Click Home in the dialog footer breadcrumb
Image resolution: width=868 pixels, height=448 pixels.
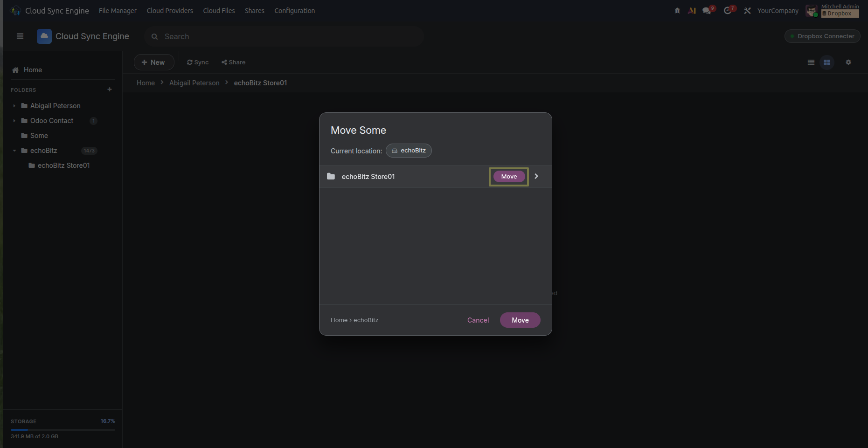[x=339, y=320]
